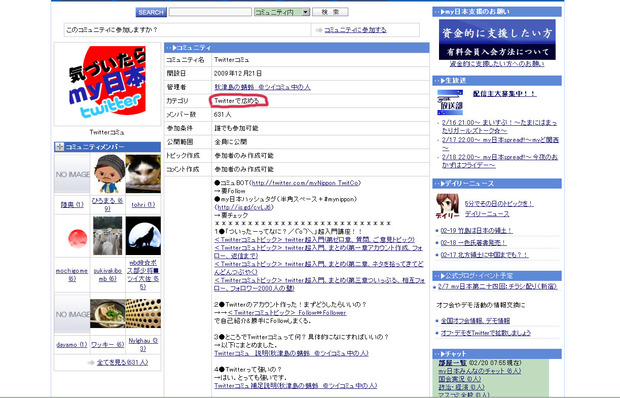The image size is (620, 398).
Task: Open my日本みんなのチャット link
Action: click(x=480, y=371)
